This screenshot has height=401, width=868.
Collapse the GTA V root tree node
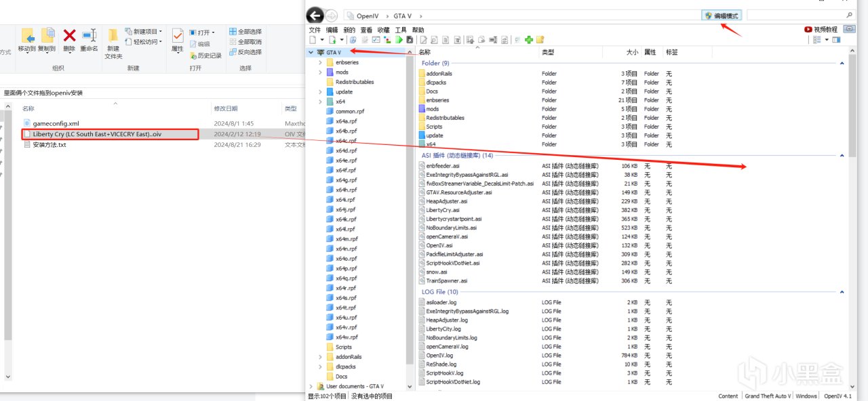pyautogui.click(x=311, y=52)
